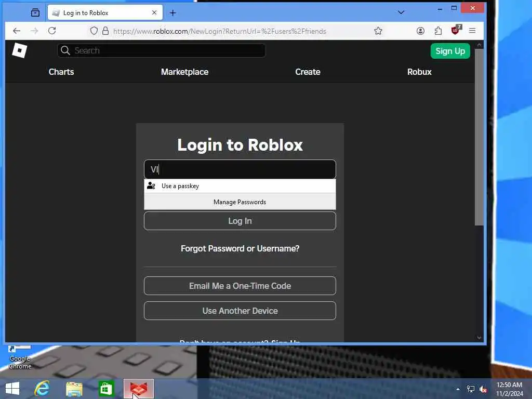The height and width of the screenshot is (399, 532).
Task: Click the Sign Up button
Action: click(450, 51)
